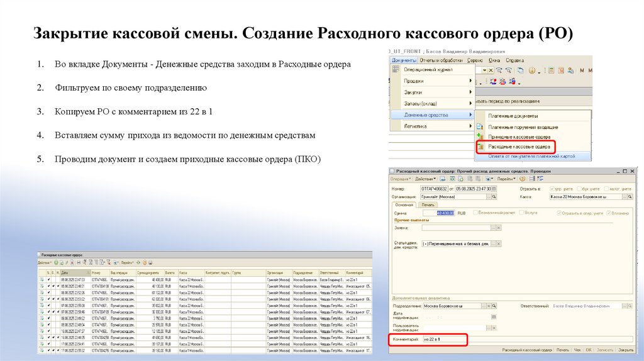Open the main toolbar search field dropdown

tap(485, 70)
